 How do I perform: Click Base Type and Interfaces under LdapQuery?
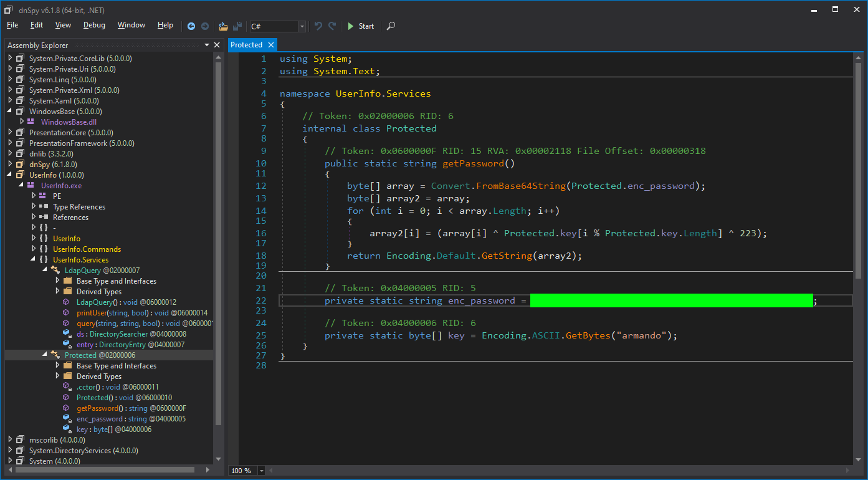116,281
